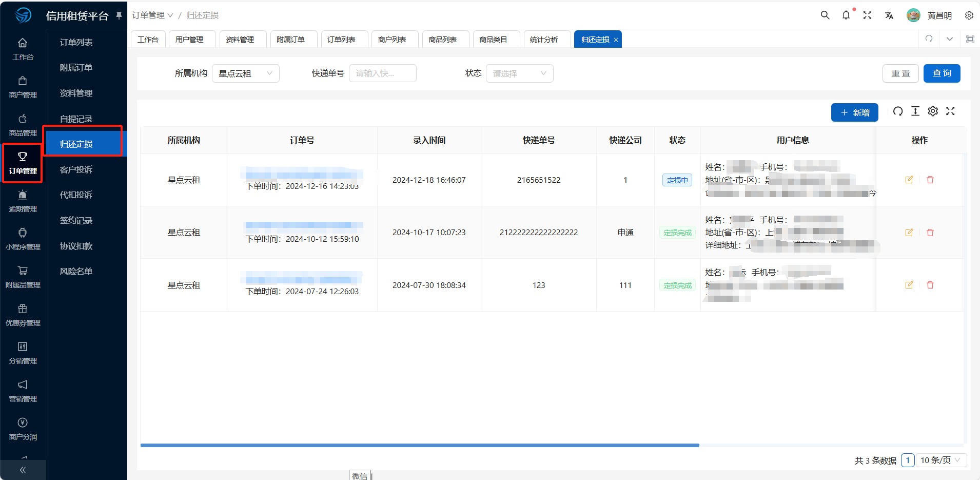Expand 订单管理 breadcrumb dropdown

tap(152, 15)
